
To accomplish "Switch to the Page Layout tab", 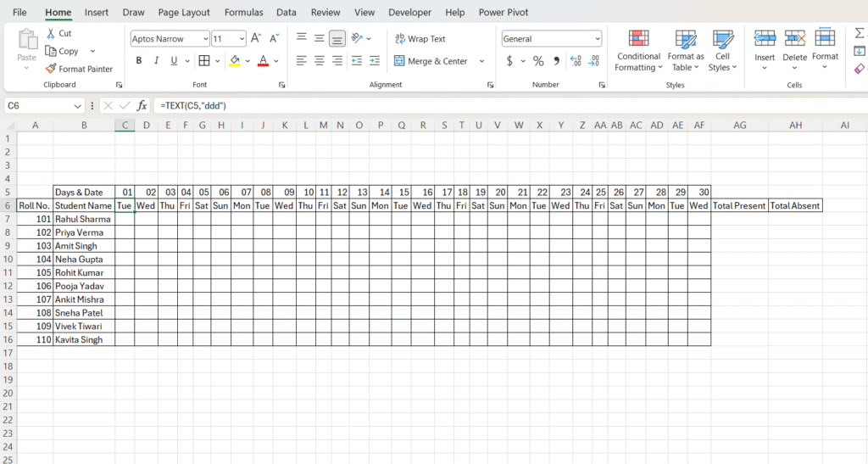I will pos(184,12).
